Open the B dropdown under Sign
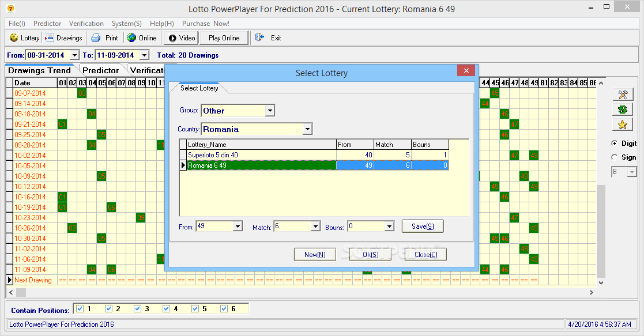This screenshot has width=644, height=336. click(632, 172)
